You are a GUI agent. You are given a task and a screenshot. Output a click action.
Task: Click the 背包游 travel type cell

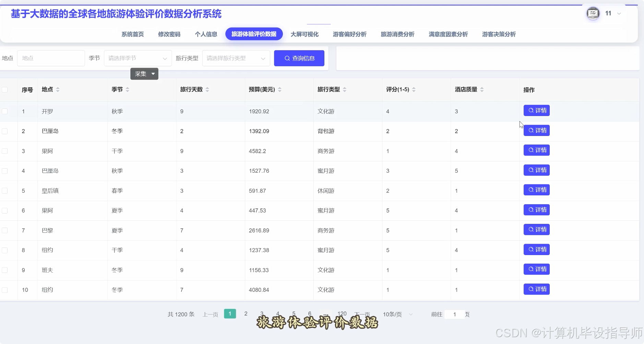tap(326, 131)
